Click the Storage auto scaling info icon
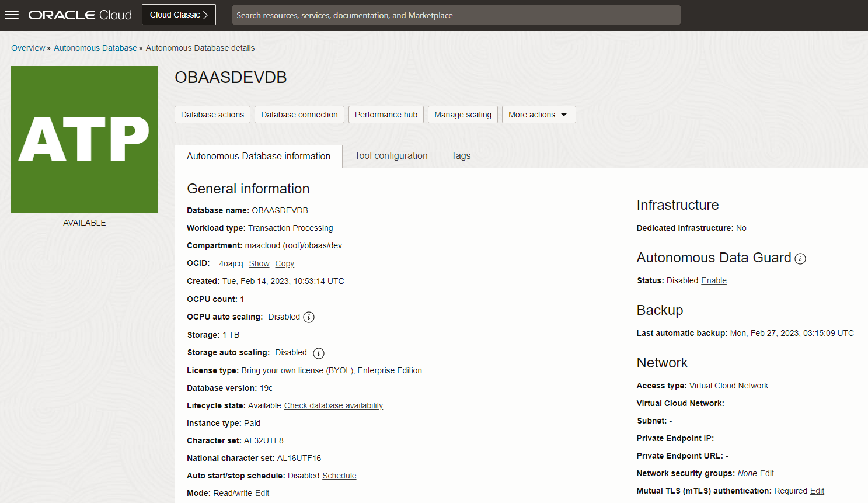Screen dimensions: 868x503 click(x=318, y=353)
